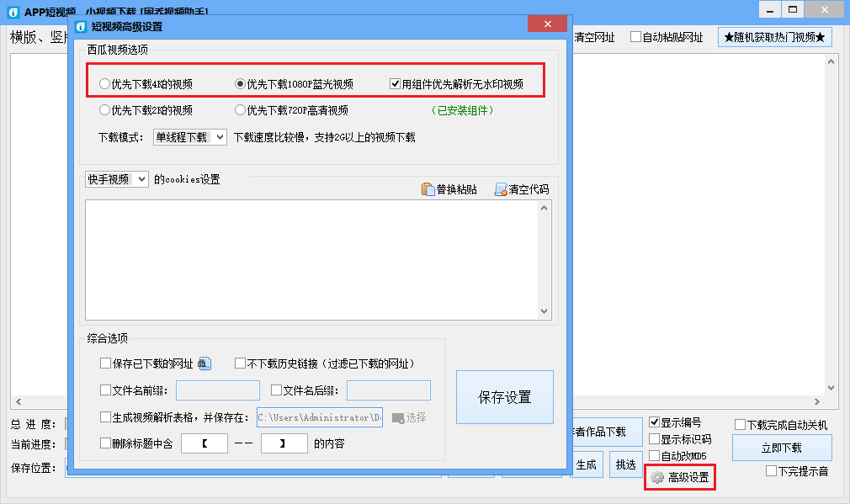The image size is (850, 504).
Task: Toggle 自动改MD5 checkbox
Action: pos(654,456)
